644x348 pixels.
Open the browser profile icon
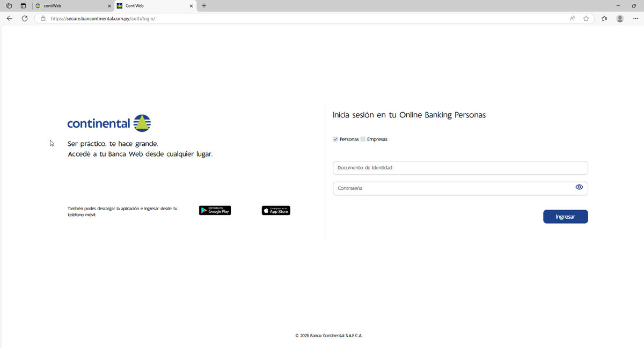620,18
